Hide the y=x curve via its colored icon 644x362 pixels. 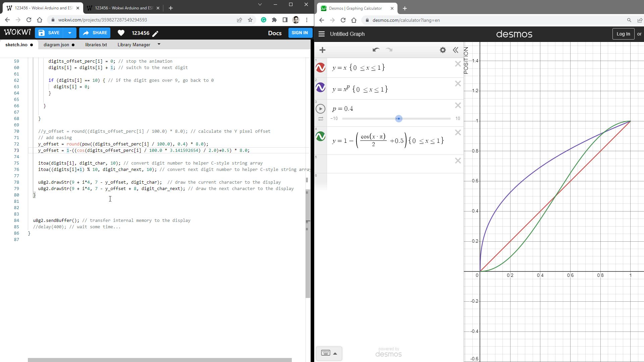321,67
